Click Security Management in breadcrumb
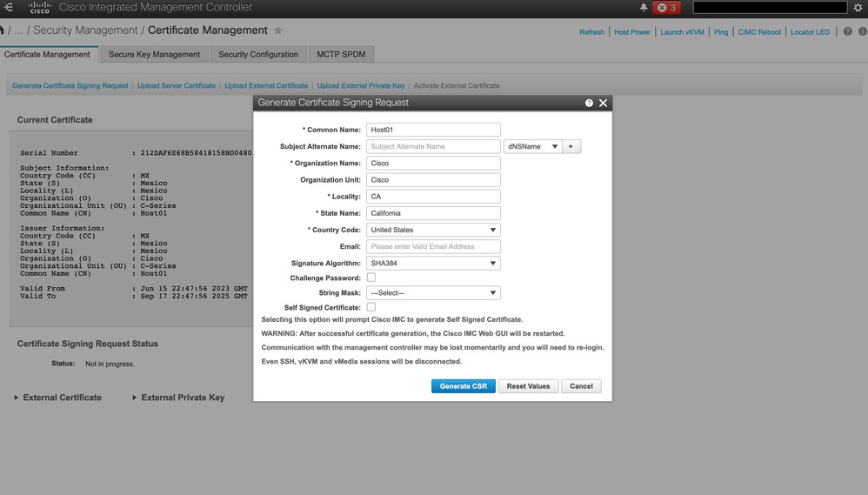Image resolution: width=868 pixels, height=495 pixels. pyautogui.click(x=85, y=30)
